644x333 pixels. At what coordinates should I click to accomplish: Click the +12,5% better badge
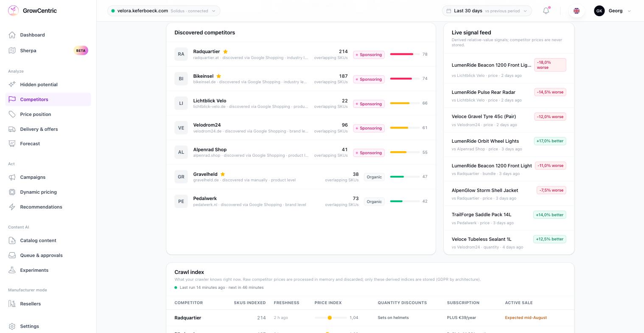point(550,239)
